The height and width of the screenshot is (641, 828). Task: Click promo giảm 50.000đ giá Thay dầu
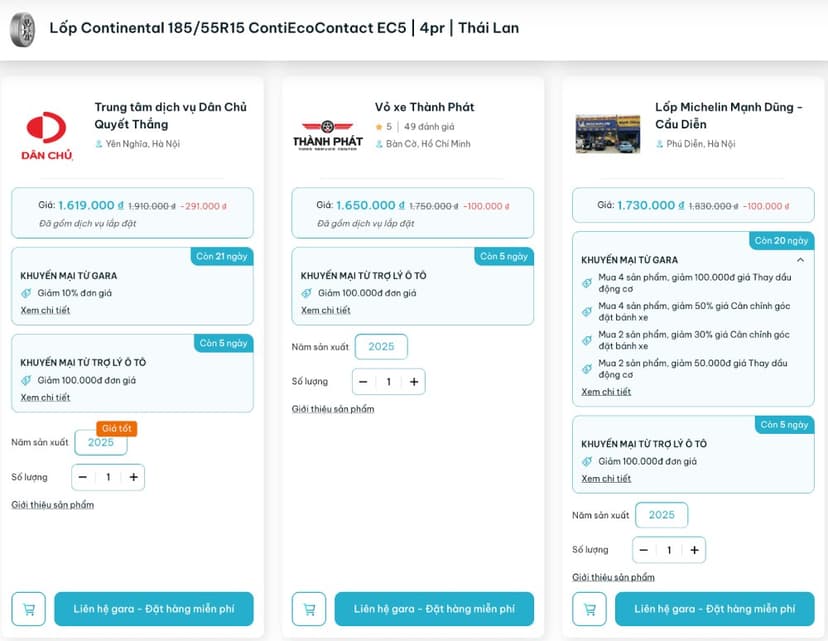pos(693,369)
